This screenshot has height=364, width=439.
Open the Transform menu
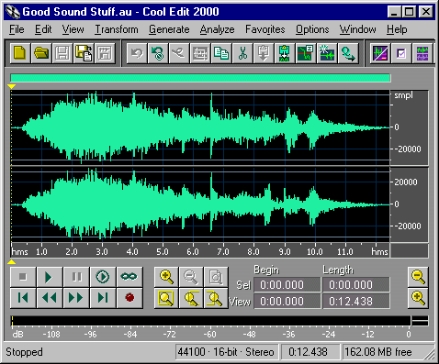[x=116, y=29]
